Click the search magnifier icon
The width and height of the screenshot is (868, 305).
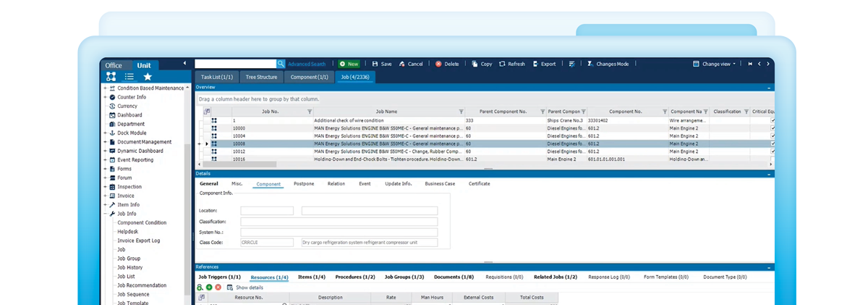281,64
